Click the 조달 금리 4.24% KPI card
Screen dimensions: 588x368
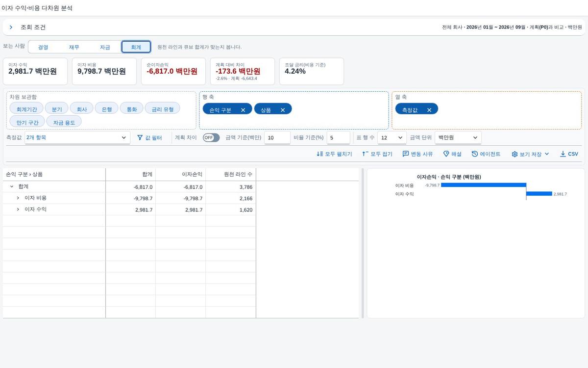312,71
